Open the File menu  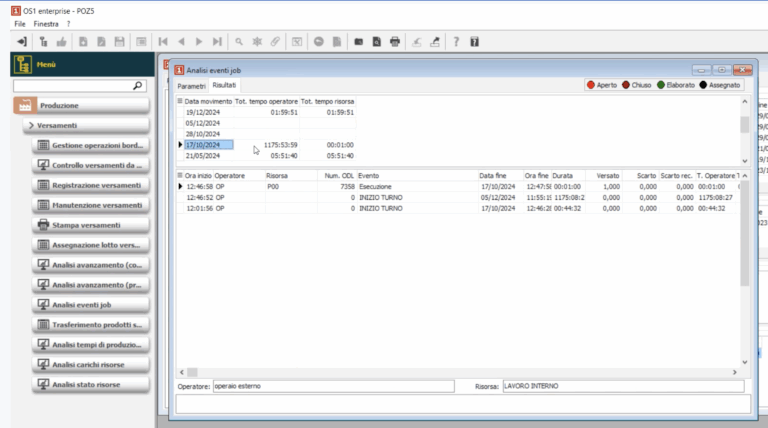pyautogui.click(x=20, y=24)
